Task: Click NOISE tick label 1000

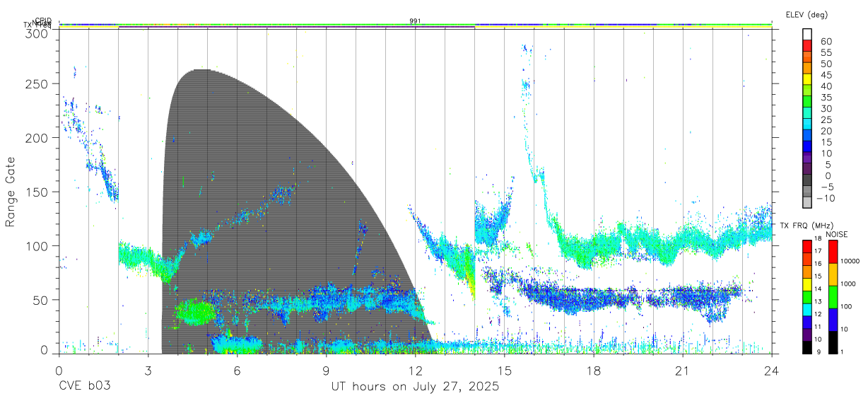Action: coord(848,284)
